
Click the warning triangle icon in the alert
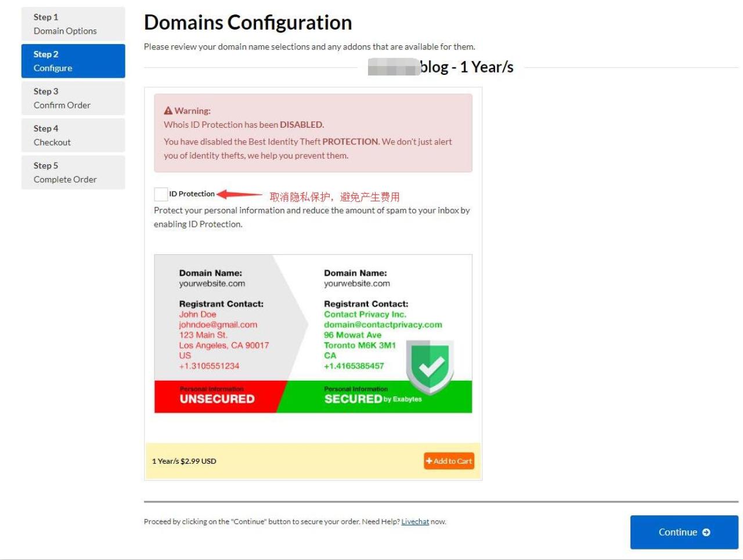pyautogui.click(x=168, y=111)
